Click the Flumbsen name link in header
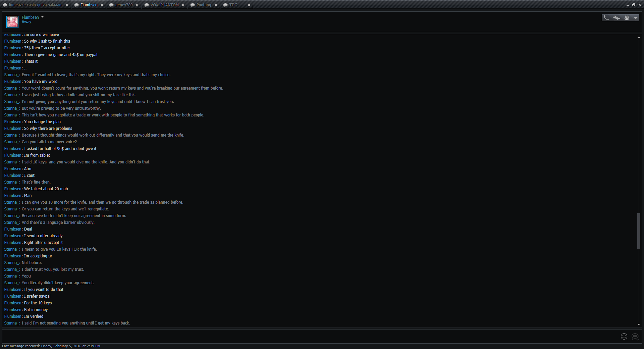644x349 pixels. pos(30,17)
